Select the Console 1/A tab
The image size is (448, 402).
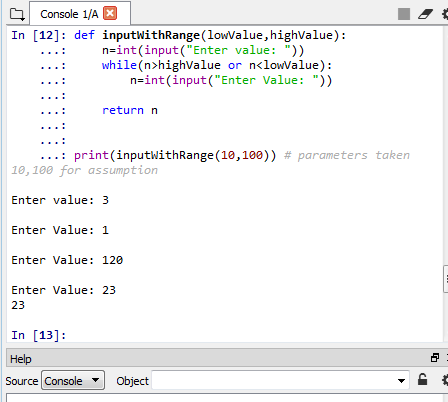point(80,14)
